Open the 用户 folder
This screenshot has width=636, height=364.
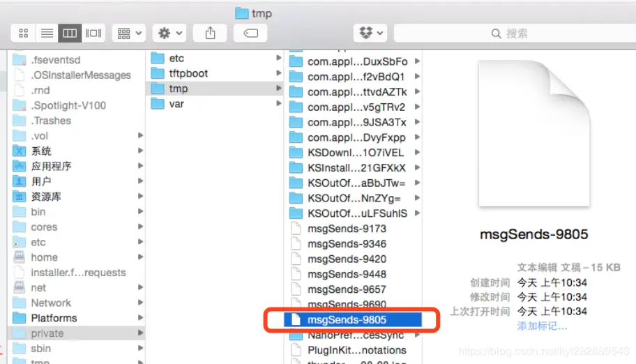76,181
